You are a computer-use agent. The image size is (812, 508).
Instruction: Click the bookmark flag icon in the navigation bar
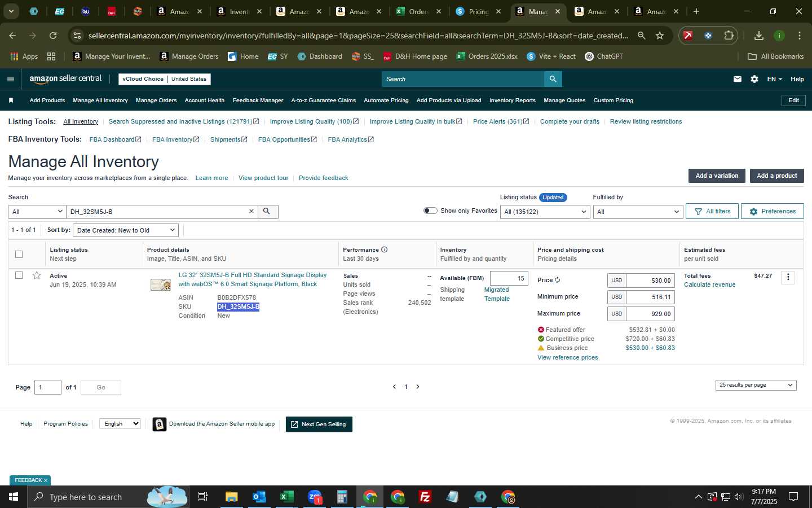(x=11, y=100)
